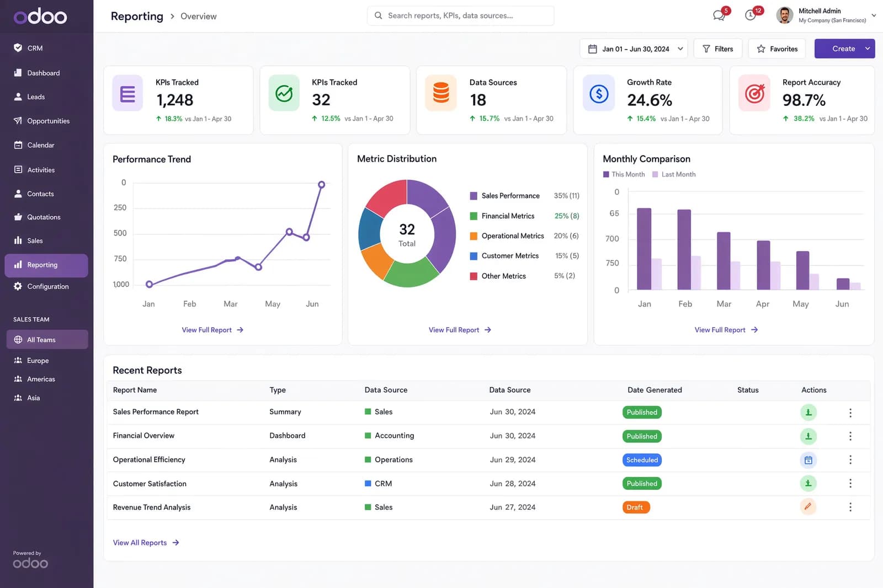Select the All Teams filter
This screenshot has height=588, width=883.
(47, 339)
